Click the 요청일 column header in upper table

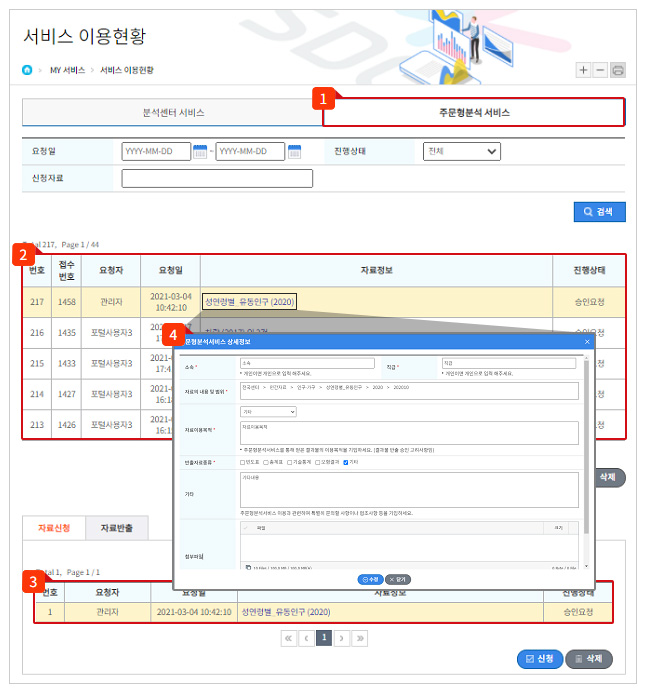171,270
